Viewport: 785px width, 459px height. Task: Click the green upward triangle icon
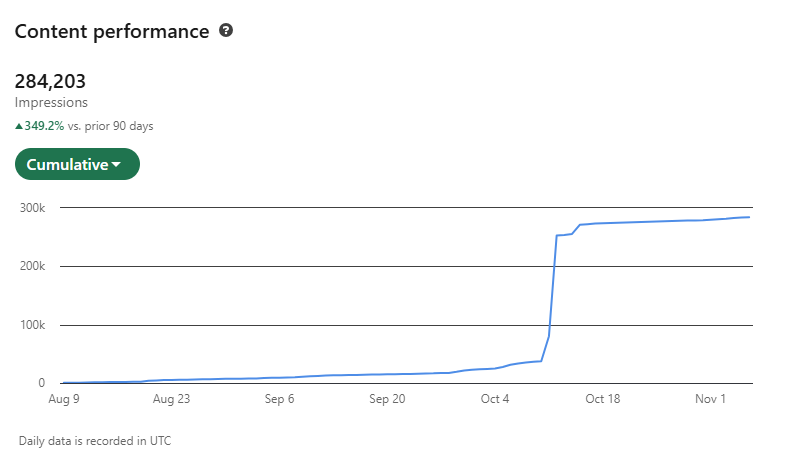click(19, 126)
